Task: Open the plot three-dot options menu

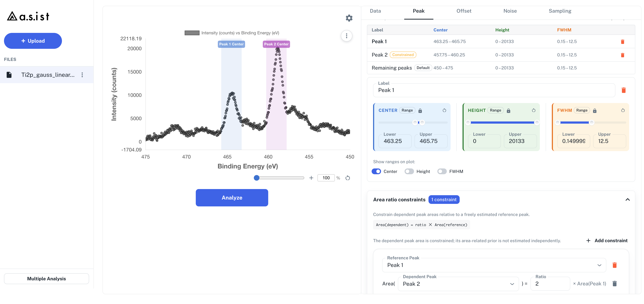Action: (346, 36)
